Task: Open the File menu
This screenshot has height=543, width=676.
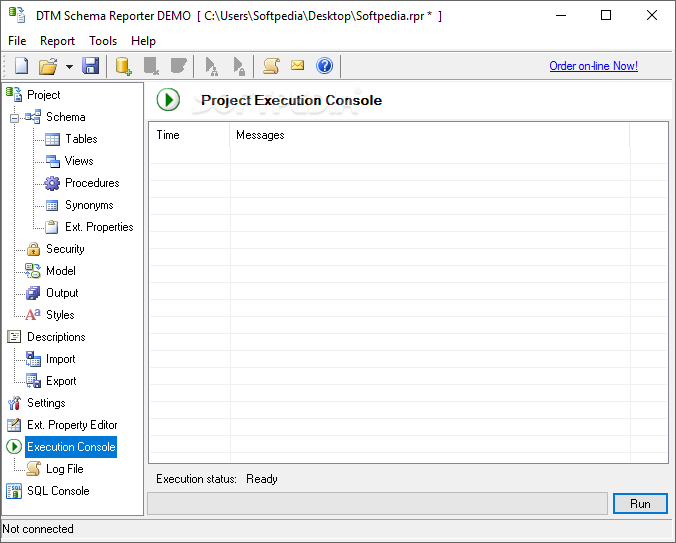Action: 17,41
